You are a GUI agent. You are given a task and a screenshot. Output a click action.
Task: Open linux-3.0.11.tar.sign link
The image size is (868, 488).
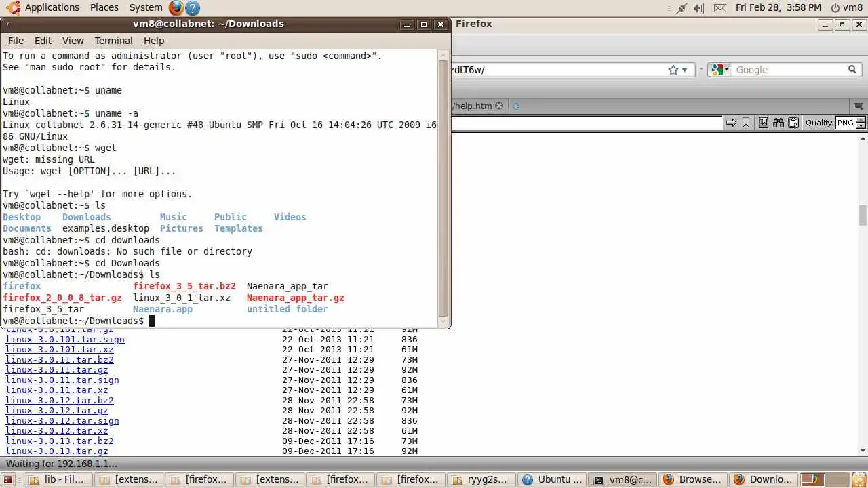pyautogui.click(x=62, y=380)
